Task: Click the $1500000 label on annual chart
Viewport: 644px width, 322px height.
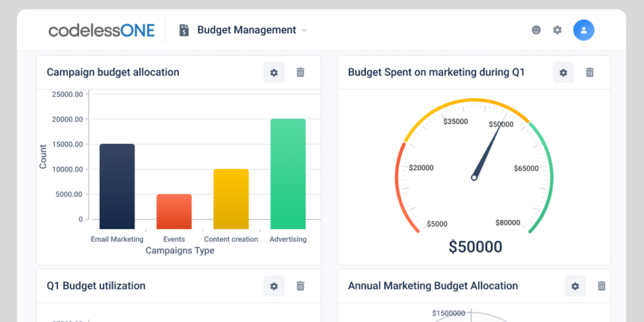Action: click(449, 313)
